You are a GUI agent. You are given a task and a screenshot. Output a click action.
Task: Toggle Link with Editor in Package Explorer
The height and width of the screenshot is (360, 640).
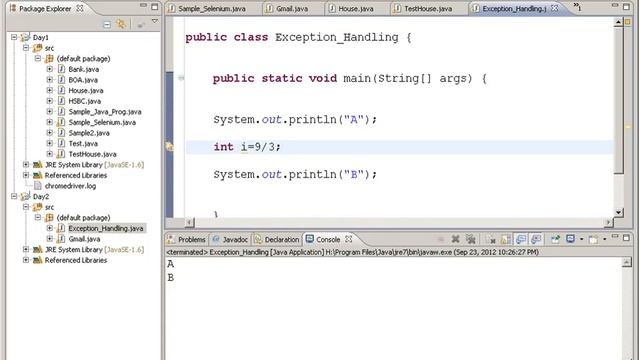pyautogui.click(x=121, y=24)
